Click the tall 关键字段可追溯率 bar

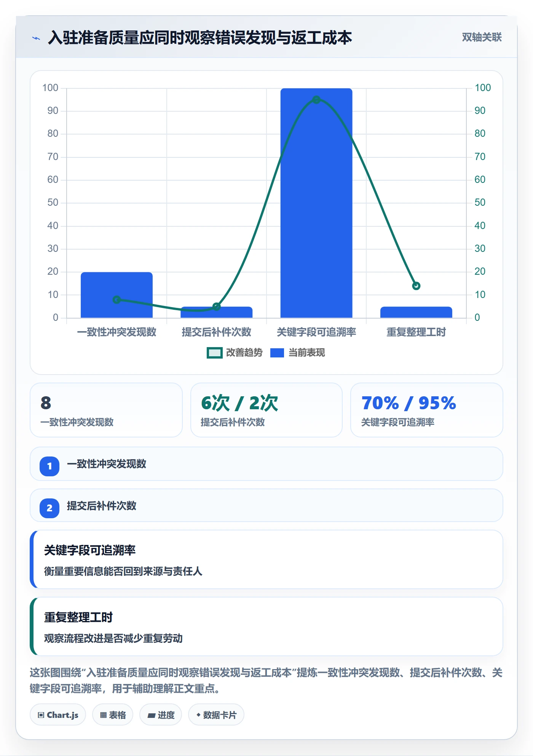[316, 203]
